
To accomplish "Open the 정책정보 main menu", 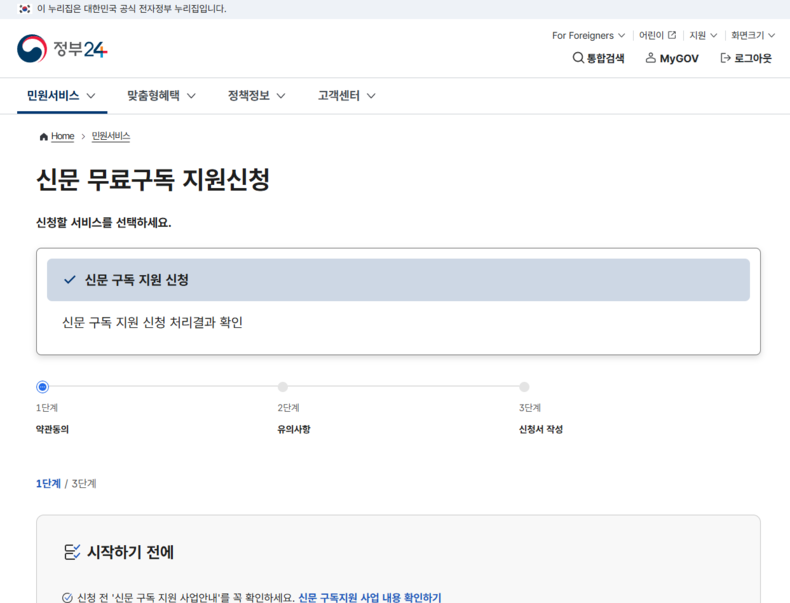I will (256, 96).
